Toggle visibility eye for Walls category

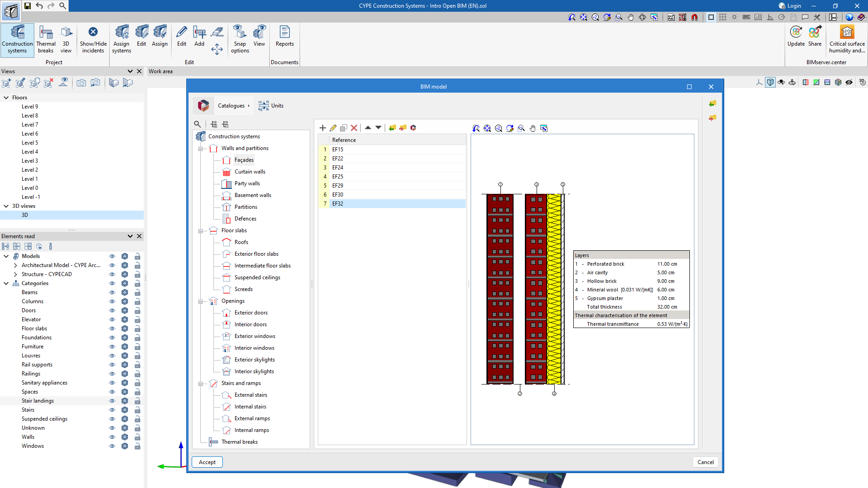(x=112, y=437)
